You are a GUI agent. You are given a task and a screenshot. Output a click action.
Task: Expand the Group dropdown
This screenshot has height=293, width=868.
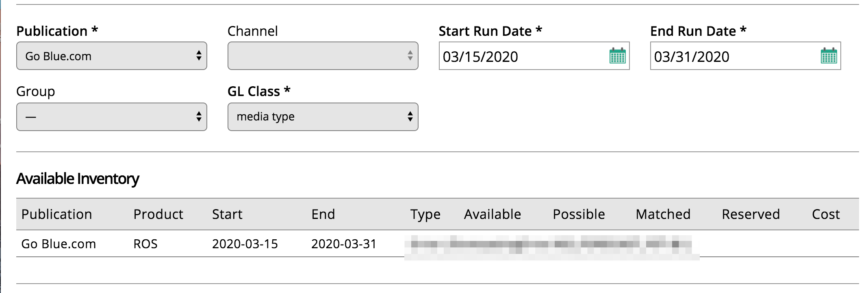point(112,117)
